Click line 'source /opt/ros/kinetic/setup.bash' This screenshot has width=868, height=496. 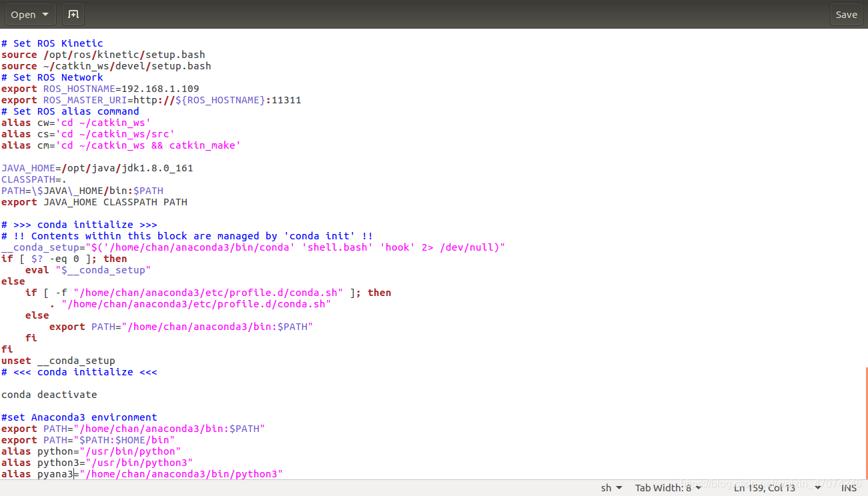coord(103,55)
